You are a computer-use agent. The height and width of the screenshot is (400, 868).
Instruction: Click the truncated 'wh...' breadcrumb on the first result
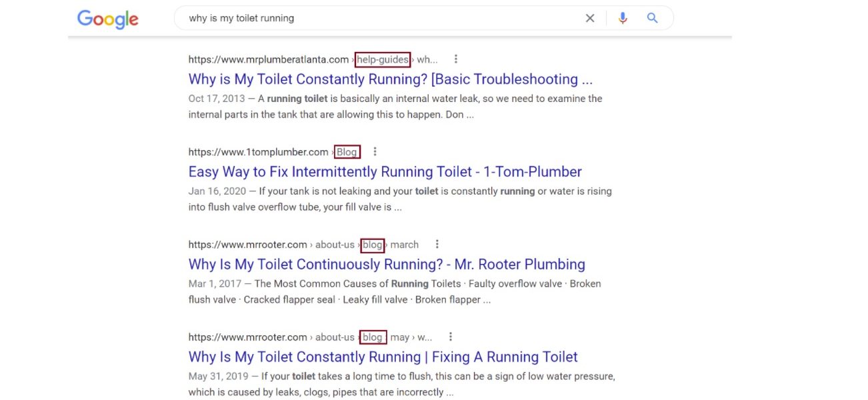click(x=426, y=59)
